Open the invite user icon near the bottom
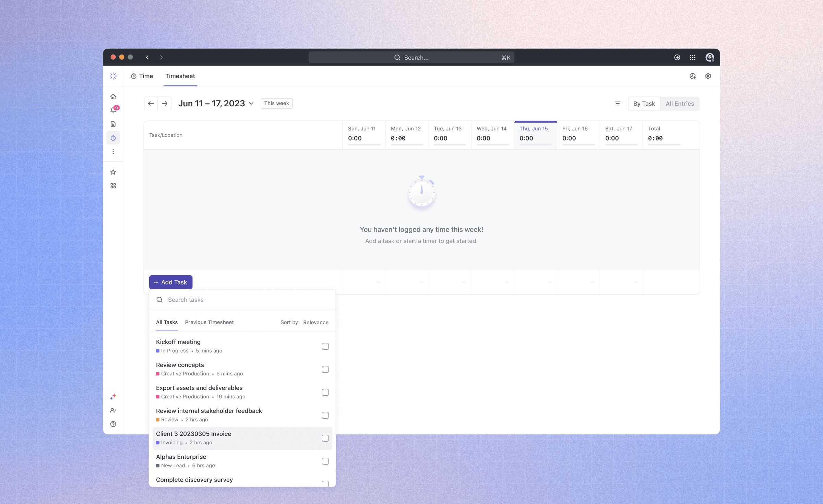The image size is (823, 504). 113,410
